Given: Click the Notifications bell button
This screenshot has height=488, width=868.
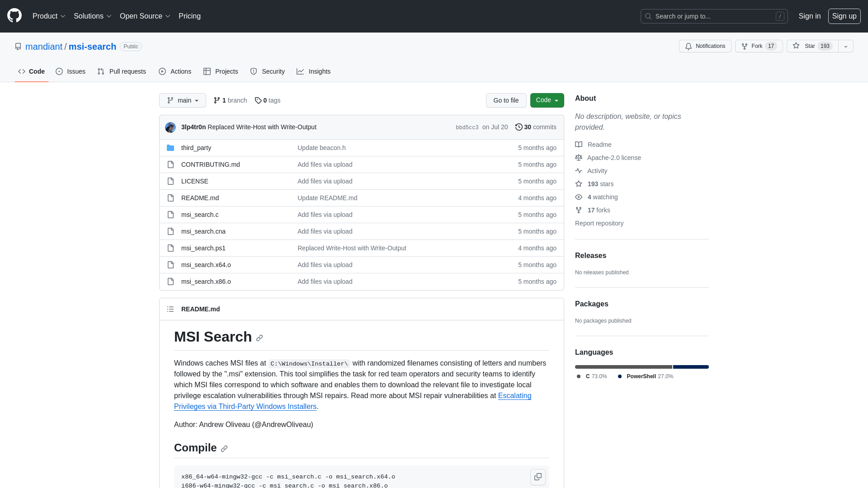Looking at the screenshot, I should click(x=705, y=46).
